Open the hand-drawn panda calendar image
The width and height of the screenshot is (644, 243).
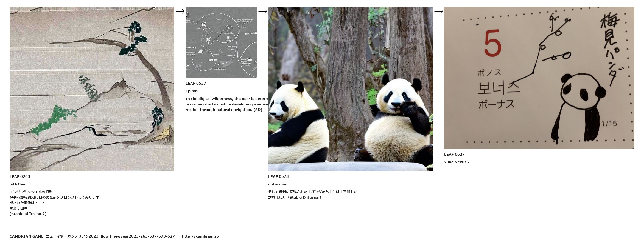[x=539, y=78]
